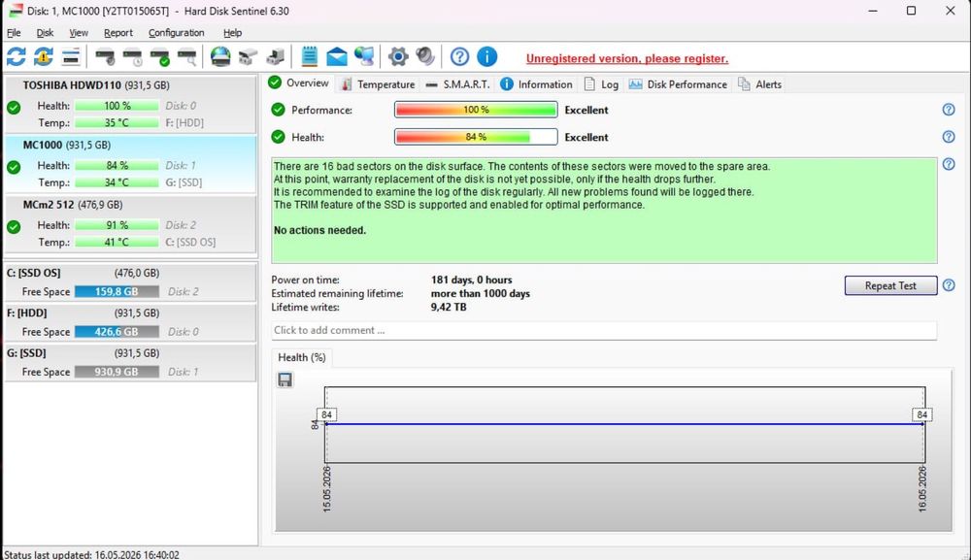Click the 930,9 GB free space bar
The height and width of the screenshot is (560, 971).
[117, 372]
